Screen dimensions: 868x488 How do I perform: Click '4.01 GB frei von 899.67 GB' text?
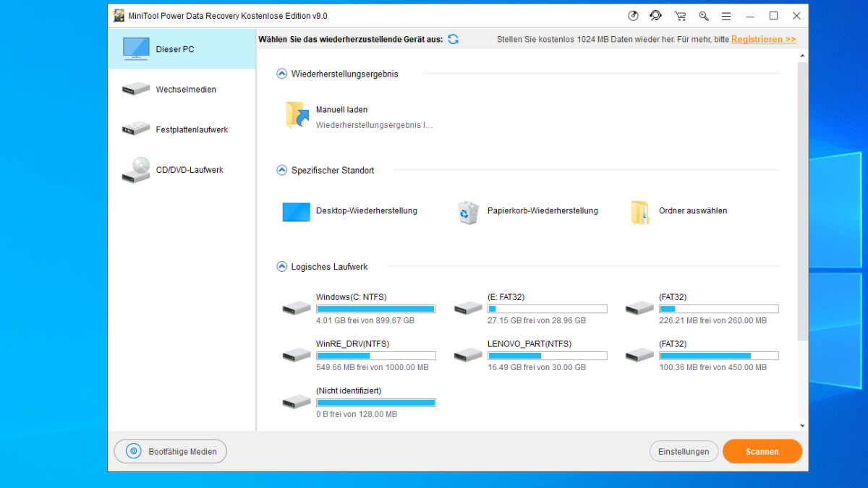pos(365,320)
